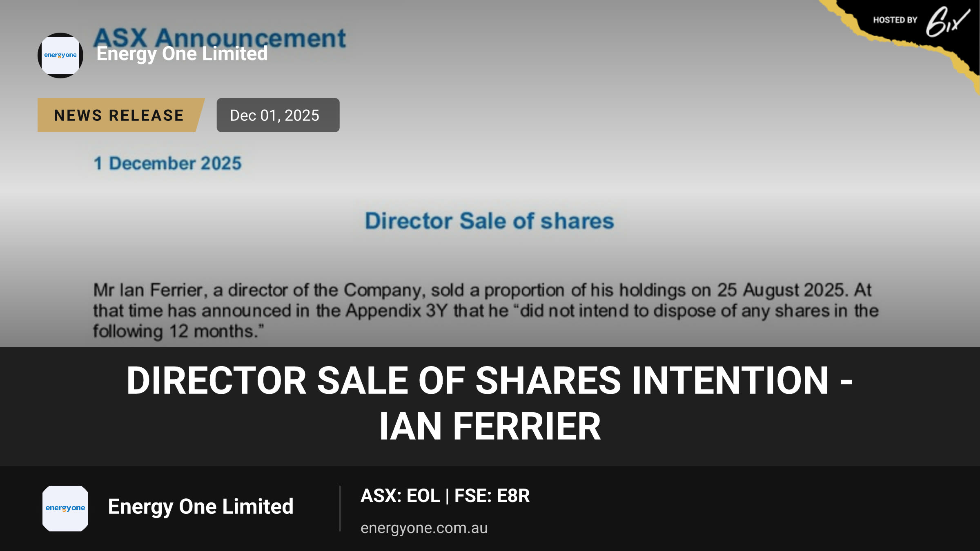
Task: Click the HOSTED BY label
Action: 895,20
